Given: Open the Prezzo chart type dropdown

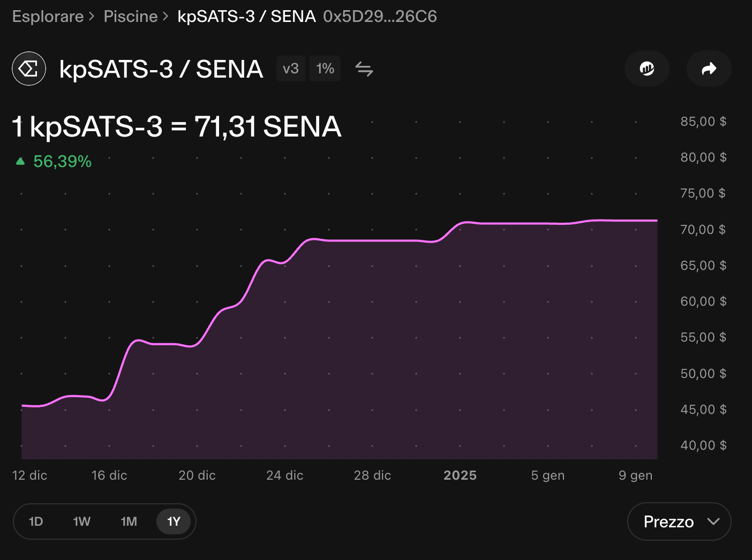Looking at the screenshot, I should click(x=679, y=521).
